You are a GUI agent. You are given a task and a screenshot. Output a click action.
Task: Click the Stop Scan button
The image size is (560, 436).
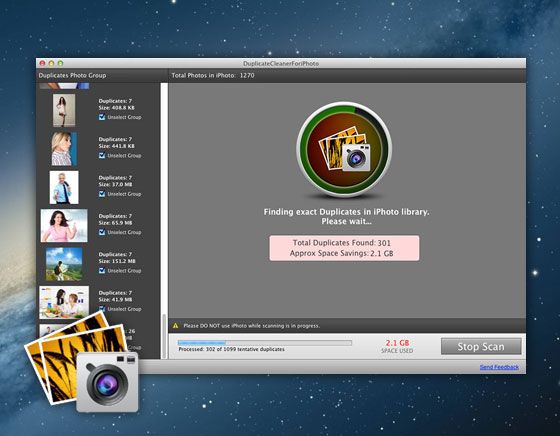[481, 346]
